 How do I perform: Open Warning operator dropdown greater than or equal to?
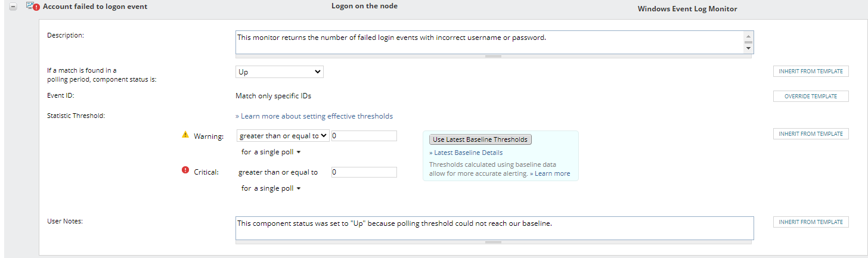(283, 136)
